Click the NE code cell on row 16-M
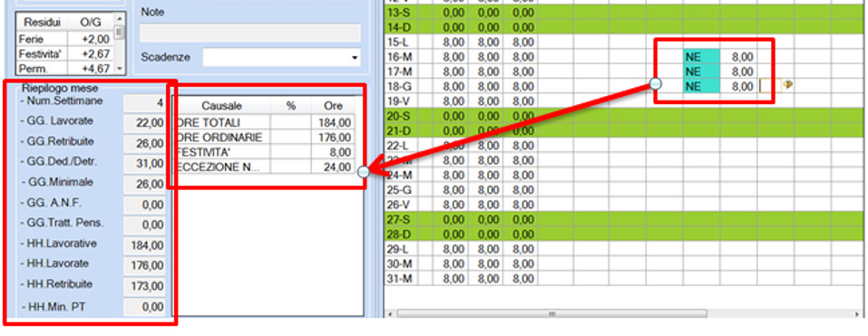 click(701, 56)
